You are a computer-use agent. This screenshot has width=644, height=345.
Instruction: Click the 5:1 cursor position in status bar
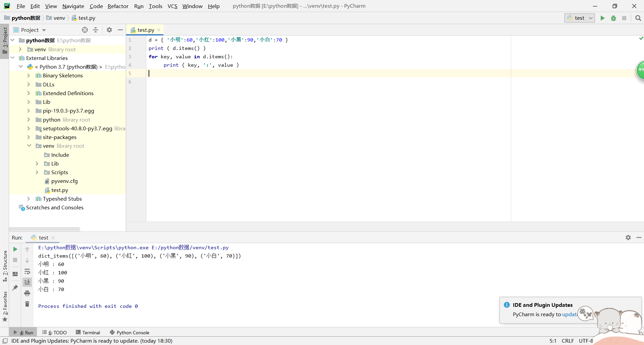tap(553, 341)
